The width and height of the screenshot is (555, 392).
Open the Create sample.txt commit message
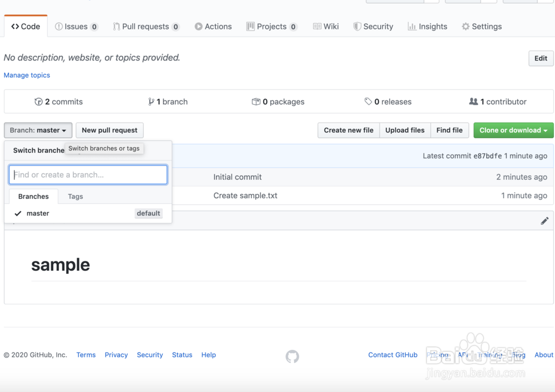pos(245,195)
